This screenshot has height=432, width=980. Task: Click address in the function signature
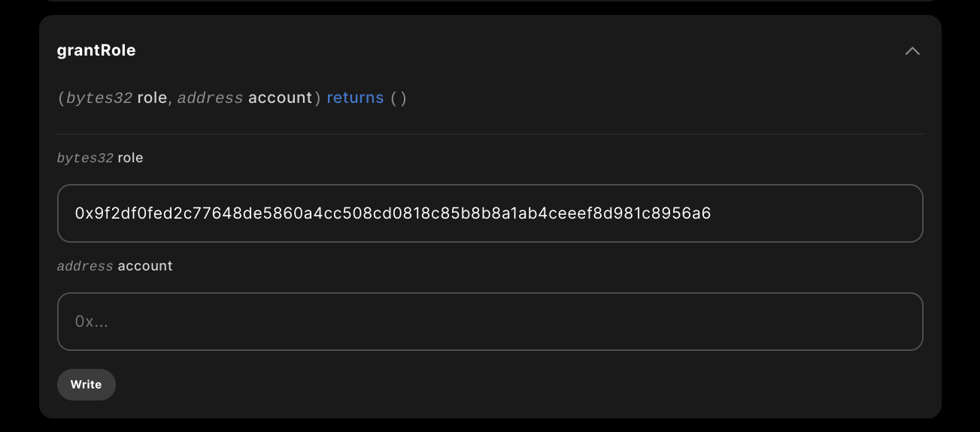click(x=211, y=98)
